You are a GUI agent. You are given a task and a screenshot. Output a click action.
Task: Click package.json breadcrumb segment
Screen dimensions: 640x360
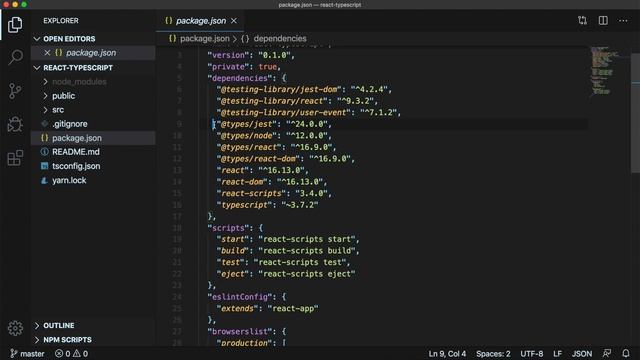tap(204, 38)
